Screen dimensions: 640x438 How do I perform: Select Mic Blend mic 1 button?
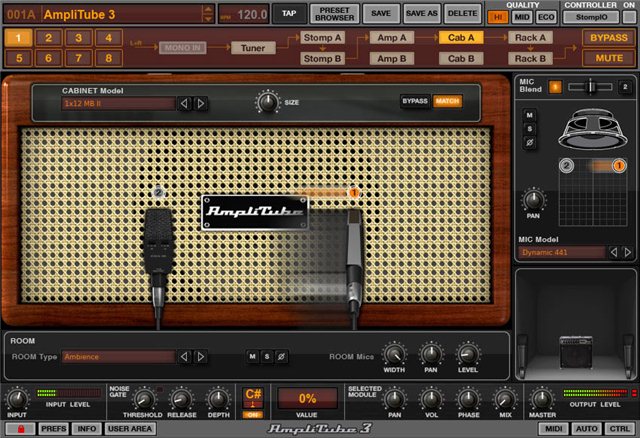[555, 87]
